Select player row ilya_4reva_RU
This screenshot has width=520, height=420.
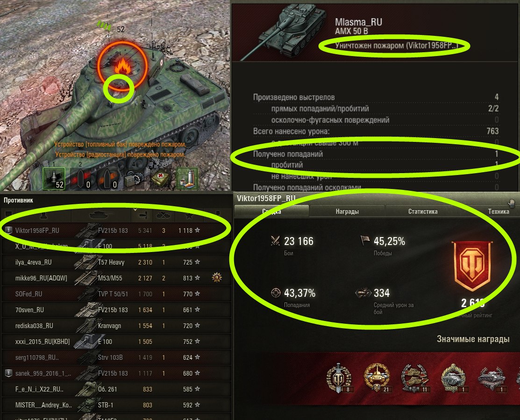click(116, 262)
